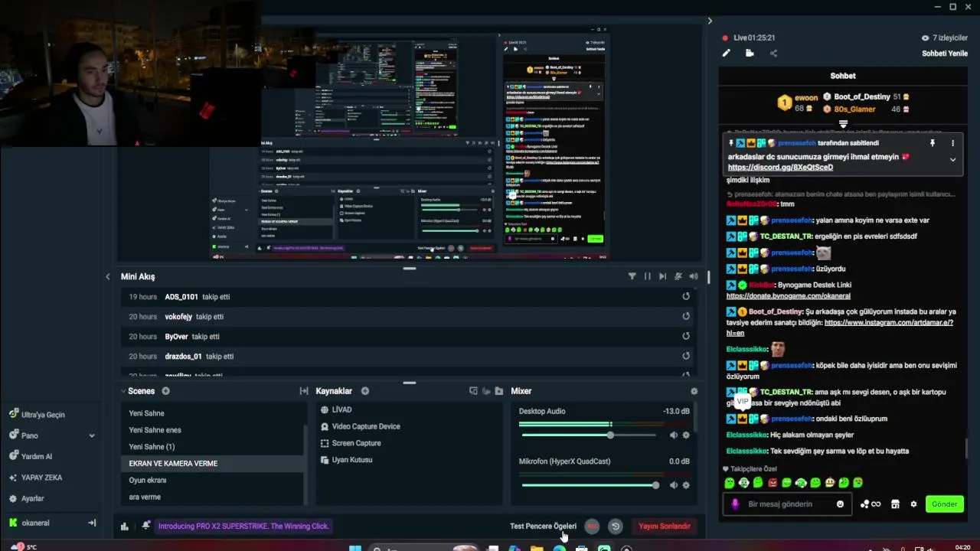
Task: Collapse the chat leaderboard arrow
Action: click(843, 123)
